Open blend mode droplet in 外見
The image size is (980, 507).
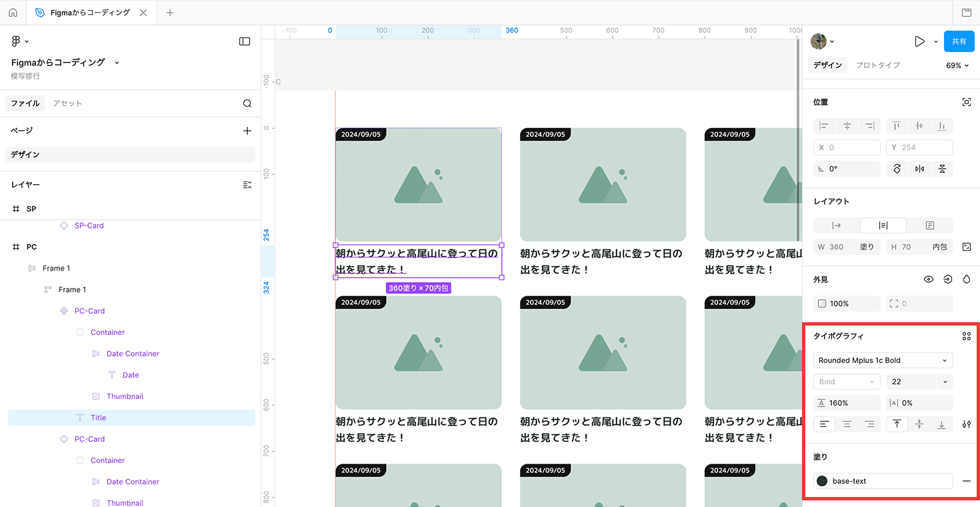[x=967, y=280]
